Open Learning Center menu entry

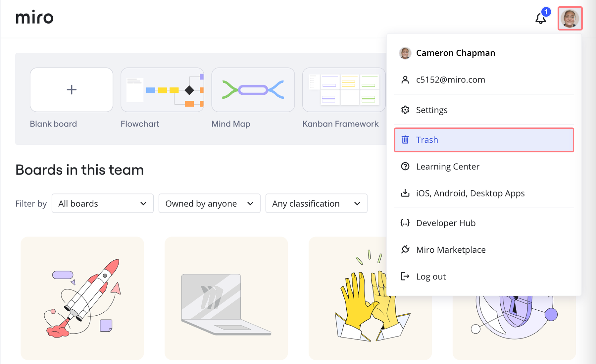coord(484,166)
